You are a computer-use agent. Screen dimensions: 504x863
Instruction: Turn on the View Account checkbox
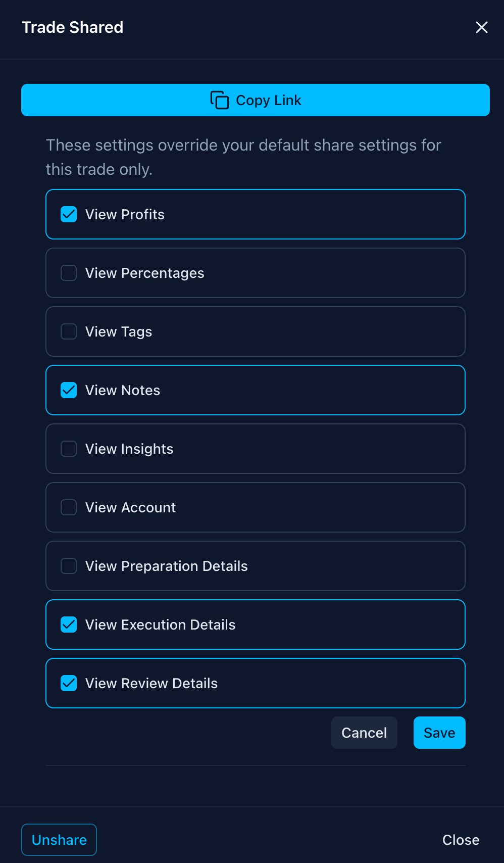(69, 507)
